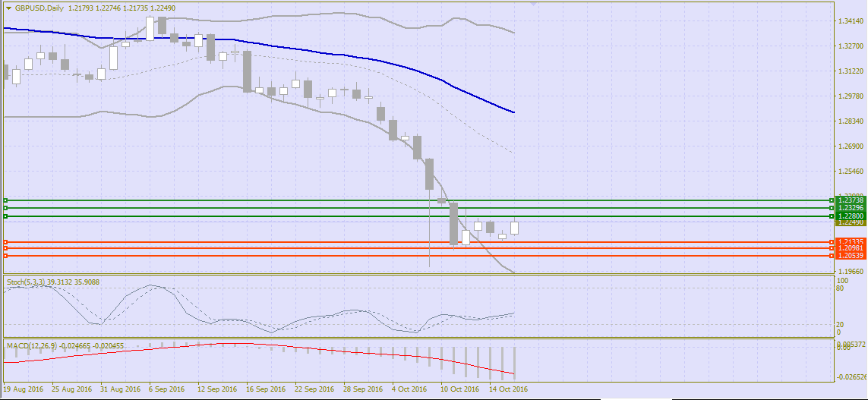Click the 31 Aug 2016 date label

(x=122, y=389)
